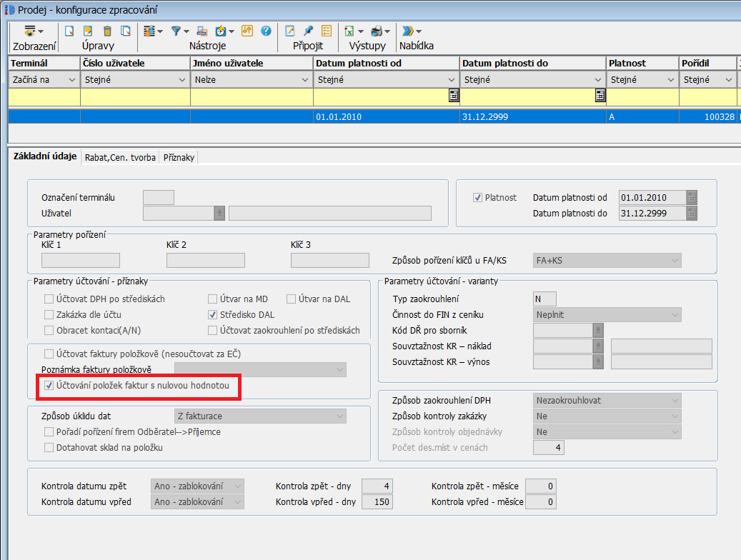
Task: Open the Příznaky tab
Action: tap(178, 158)
